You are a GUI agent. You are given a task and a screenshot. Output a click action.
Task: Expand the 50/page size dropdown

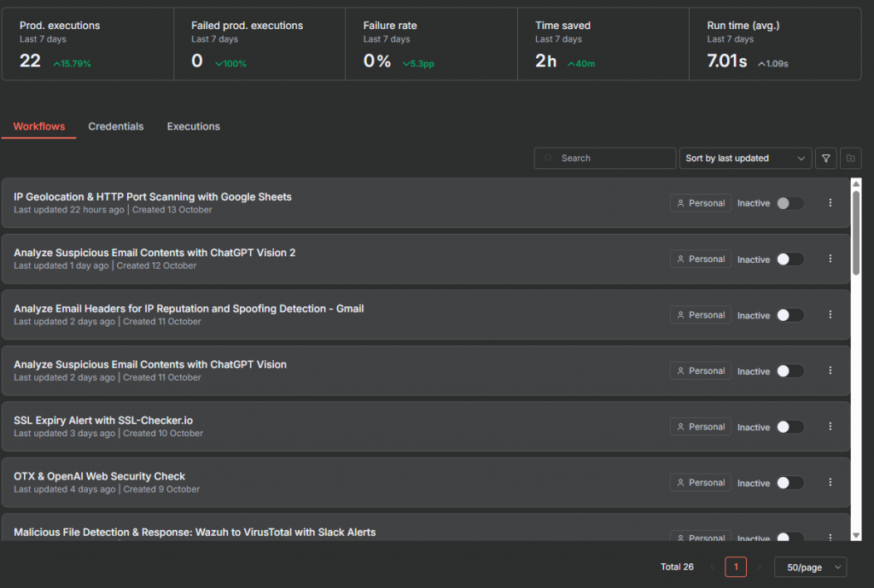point(811,567)
